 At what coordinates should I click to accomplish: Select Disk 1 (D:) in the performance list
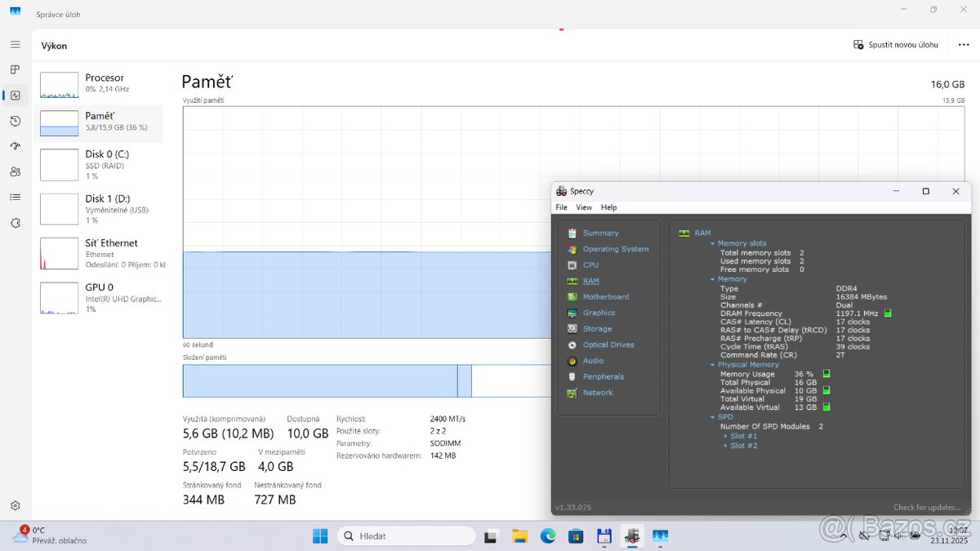(103, 208)
